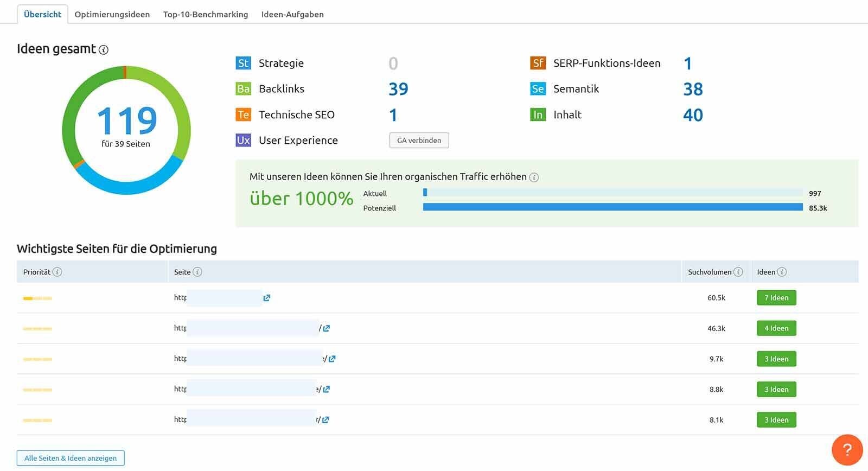Click the search volume value 60.5k
868x471 pixels.
coord(716,298)
